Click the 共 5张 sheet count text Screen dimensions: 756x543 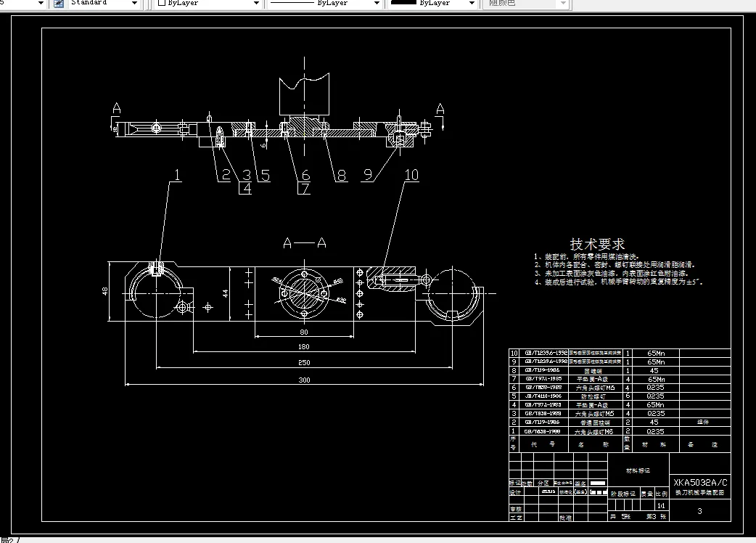click(620, 516)
